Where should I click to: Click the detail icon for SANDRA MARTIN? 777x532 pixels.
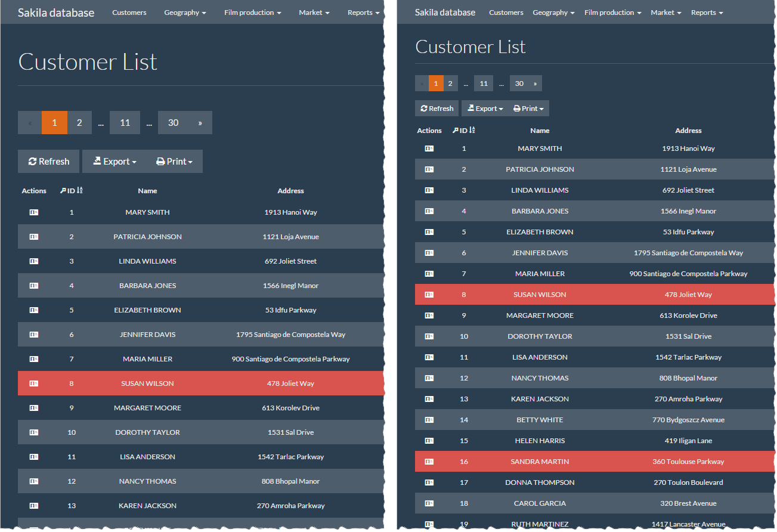point(429,461)
